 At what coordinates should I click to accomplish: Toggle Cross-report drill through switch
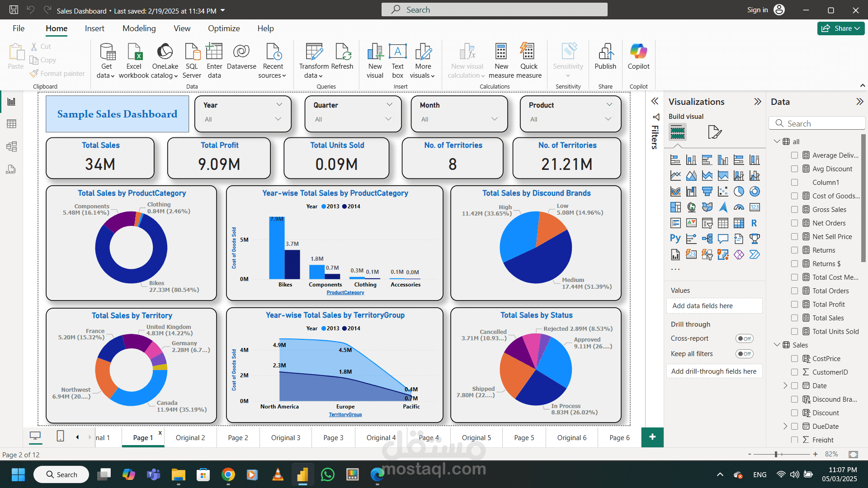[744, 338]
